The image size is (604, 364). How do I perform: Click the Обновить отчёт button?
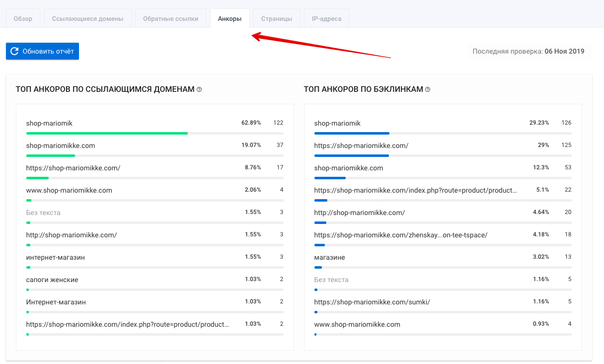[x=42, y=51]
